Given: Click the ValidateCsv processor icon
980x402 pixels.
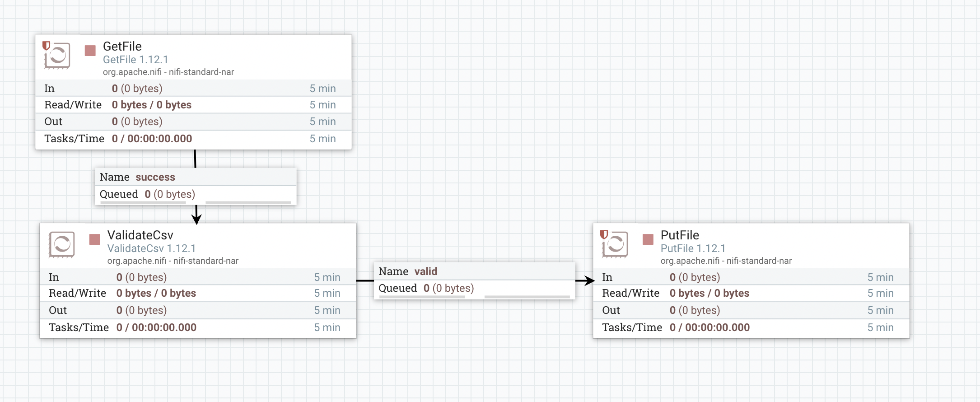Looking at the screenshot, I should click(x=62, y=244).
